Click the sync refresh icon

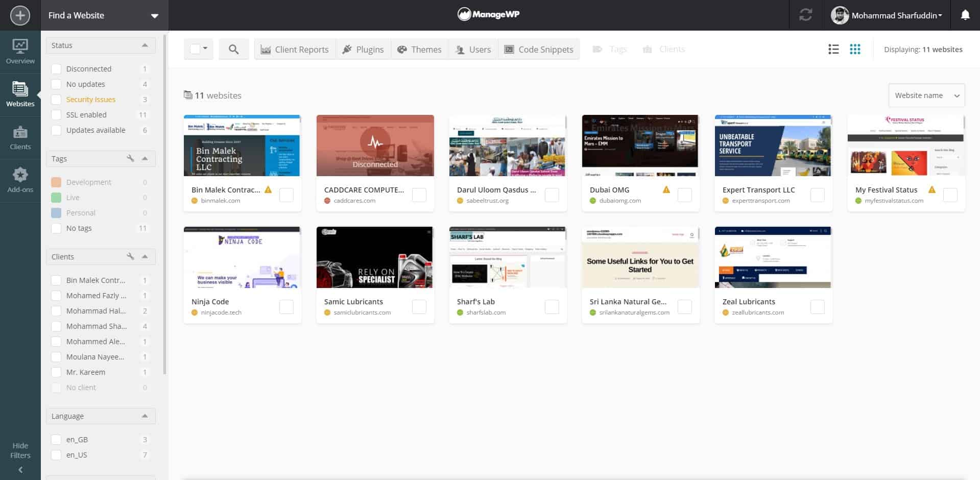[x=805, y=15]
